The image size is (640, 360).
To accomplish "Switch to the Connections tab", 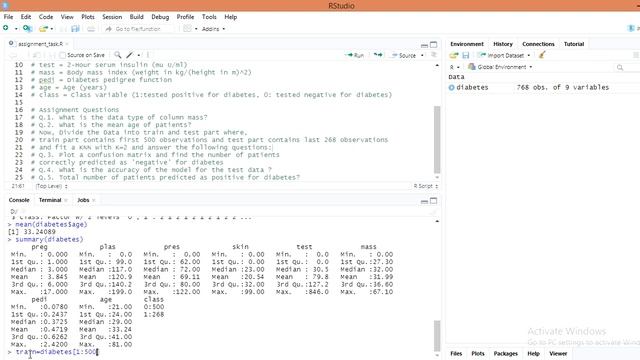I will coord(538,44).
